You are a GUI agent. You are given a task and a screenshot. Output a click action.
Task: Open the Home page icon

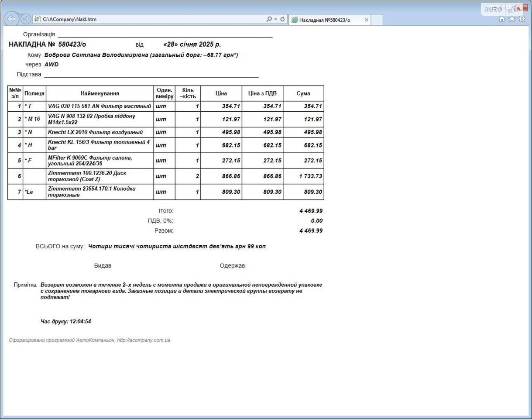(x=502, y=19)
